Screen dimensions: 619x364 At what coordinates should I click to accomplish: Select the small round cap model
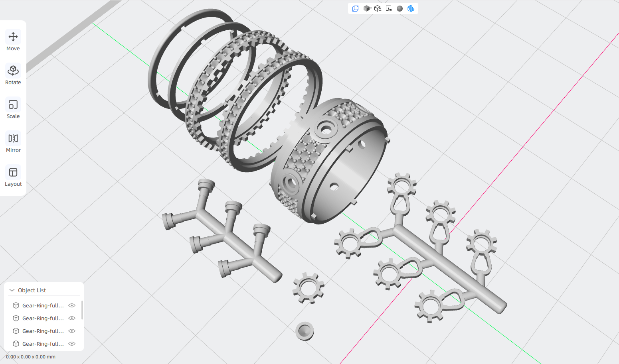305,331
